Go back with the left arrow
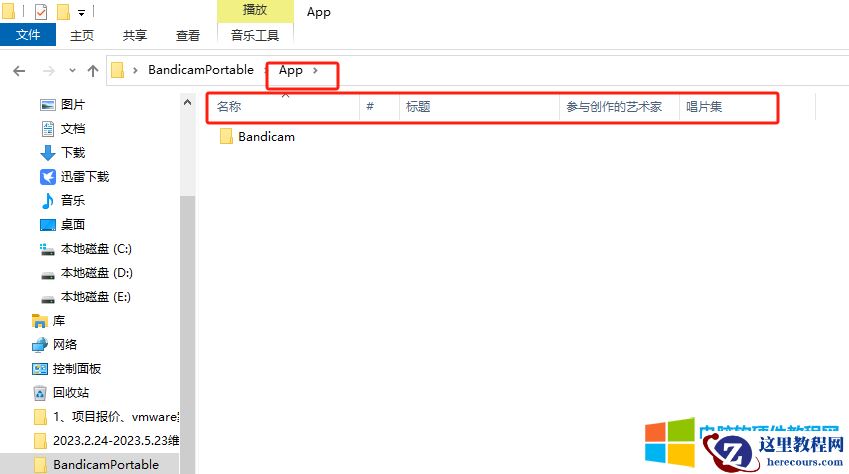Image resolution: width=849 pixels, height=474 pixels. pyautogui.click(x=19, y=71)
